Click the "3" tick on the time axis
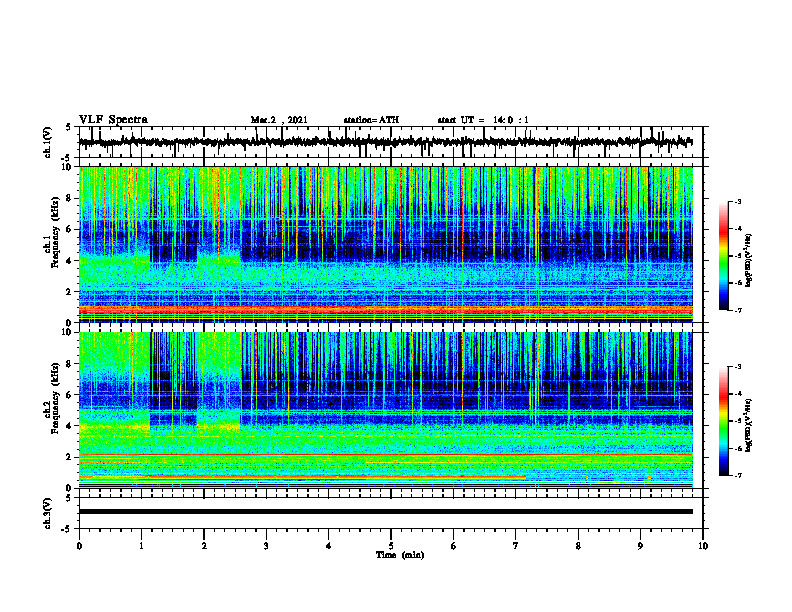 266,546
